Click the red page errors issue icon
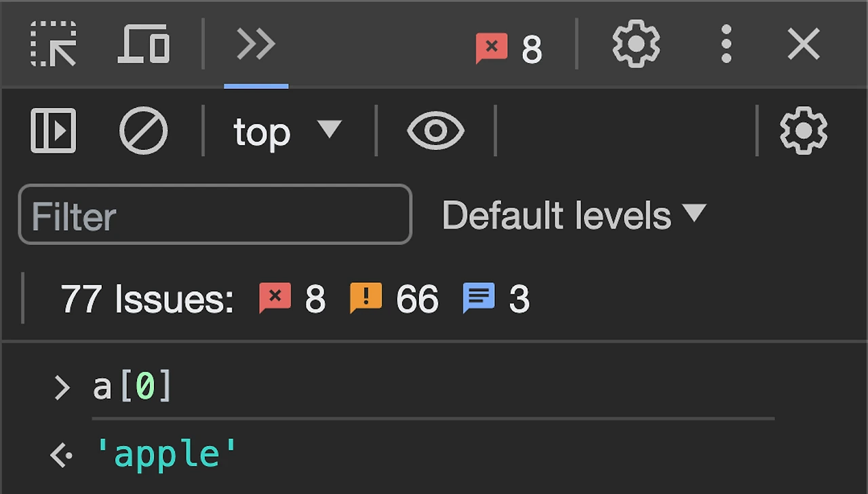This screenshot has height=494, width=868. click(x=275, y=298)
